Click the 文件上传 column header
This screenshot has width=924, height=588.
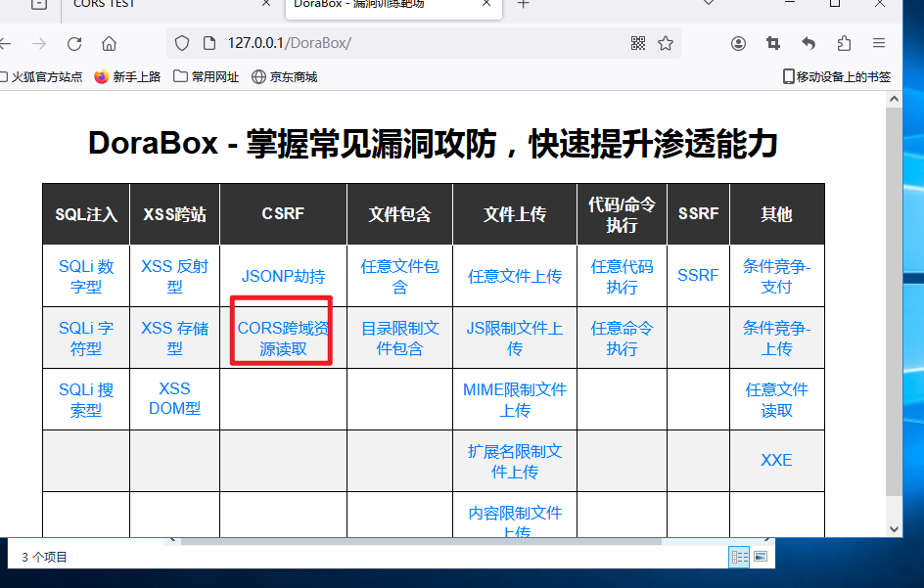pyautogui.click(x=515, y=214)
